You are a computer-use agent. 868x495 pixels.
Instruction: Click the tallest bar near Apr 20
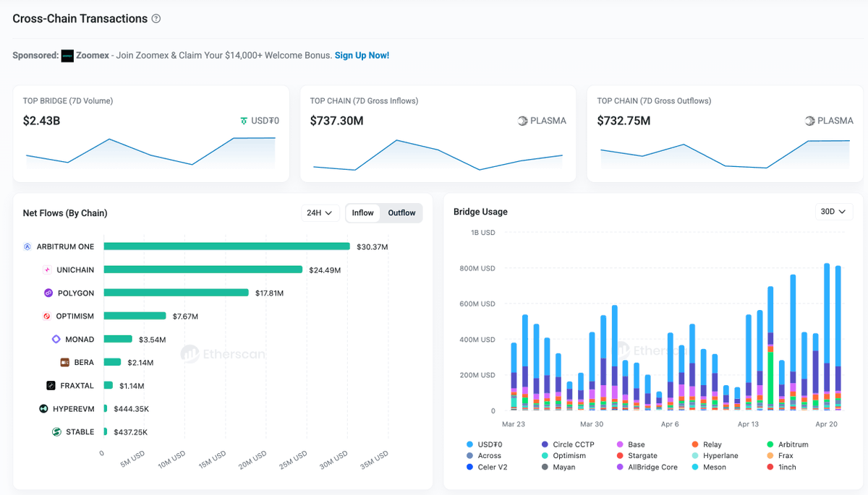point(825,336)
